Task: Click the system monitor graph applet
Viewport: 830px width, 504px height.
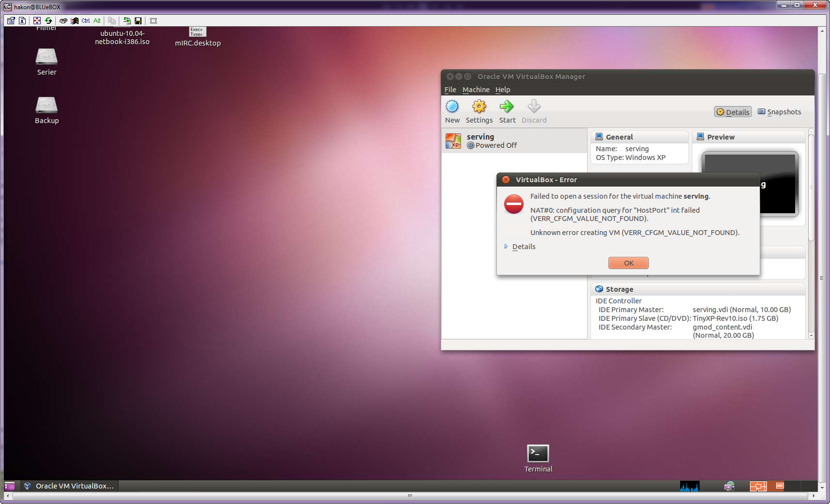Action: (x=689, y=486)
